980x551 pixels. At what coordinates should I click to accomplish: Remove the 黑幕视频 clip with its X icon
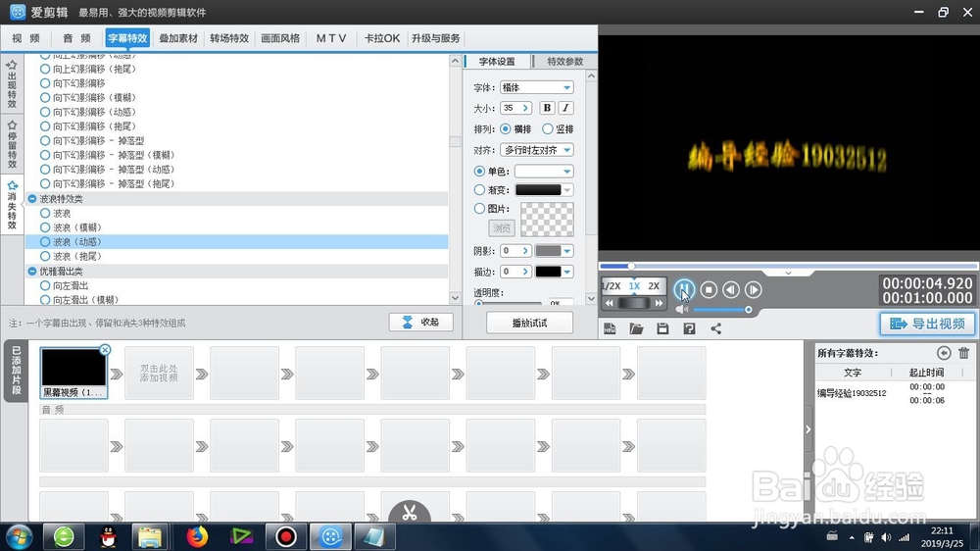[x=105, y=350]
